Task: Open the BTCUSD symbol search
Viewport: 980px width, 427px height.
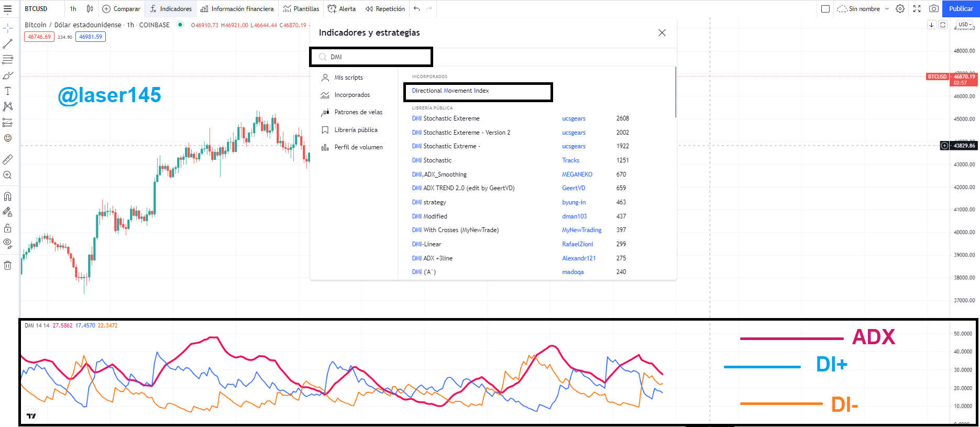Action: coord(36,9)
